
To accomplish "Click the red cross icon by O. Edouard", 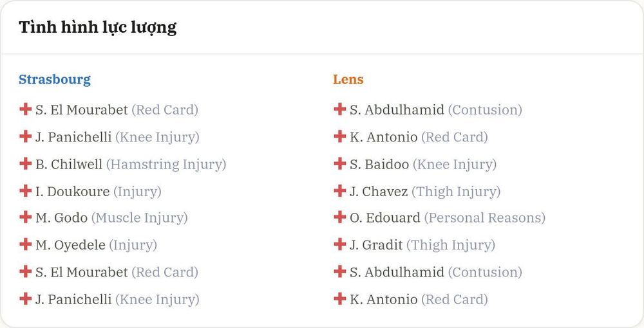I will click(x=339, y=217).
